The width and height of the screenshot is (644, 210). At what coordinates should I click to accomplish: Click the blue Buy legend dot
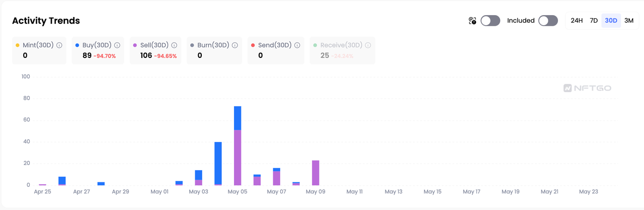tap(77, 45)
